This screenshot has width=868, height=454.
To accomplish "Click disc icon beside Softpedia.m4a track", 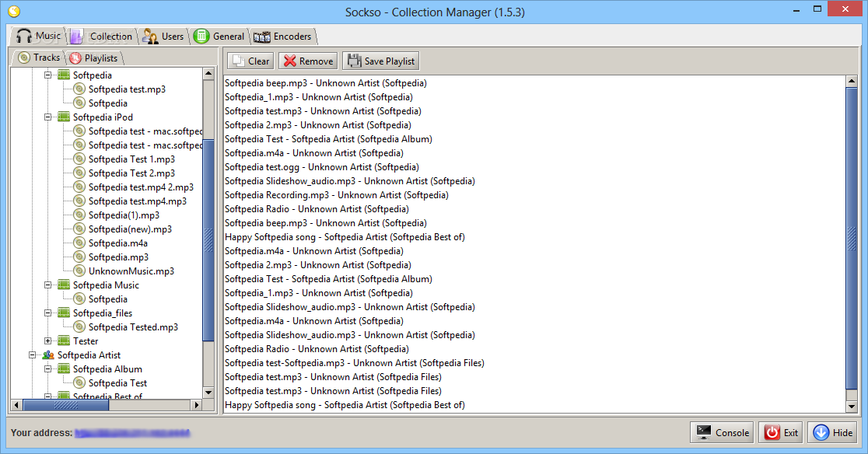I will pos(79,243).
